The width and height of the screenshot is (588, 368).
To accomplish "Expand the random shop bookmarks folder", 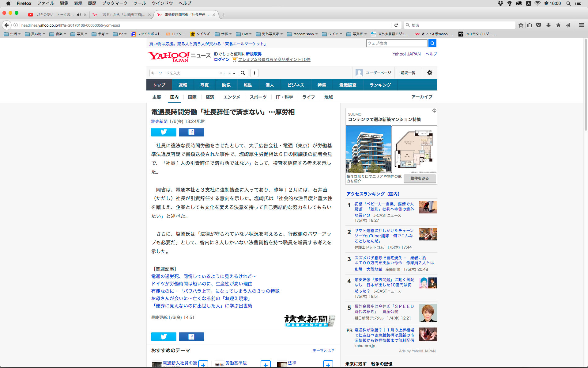I will 302,34.
